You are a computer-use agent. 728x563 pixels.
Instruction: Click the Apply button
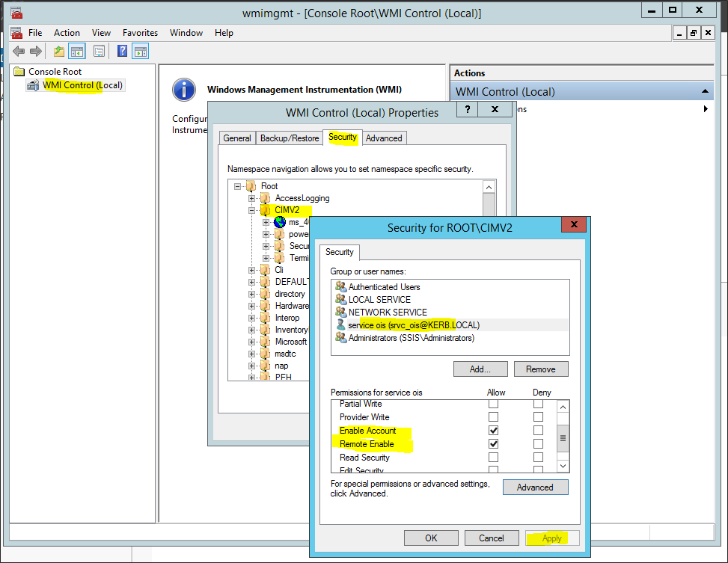point(552,538)
